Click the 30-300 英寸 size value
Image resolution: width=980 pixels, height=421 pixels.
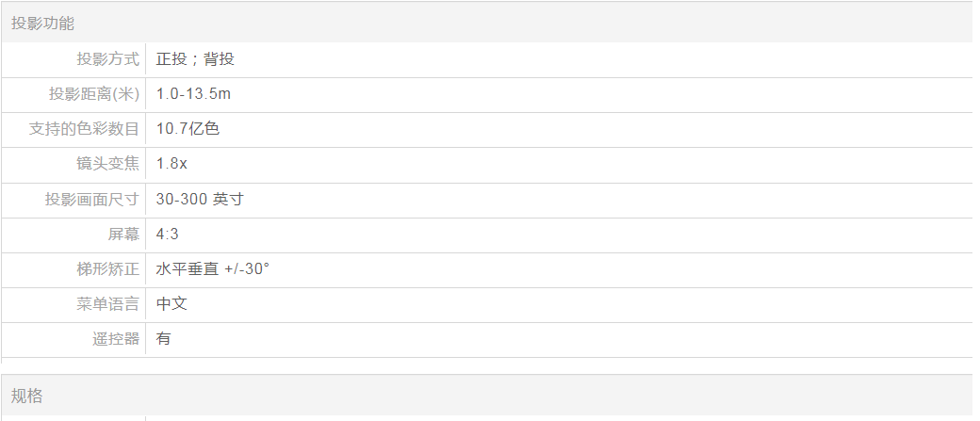point(201,200)
